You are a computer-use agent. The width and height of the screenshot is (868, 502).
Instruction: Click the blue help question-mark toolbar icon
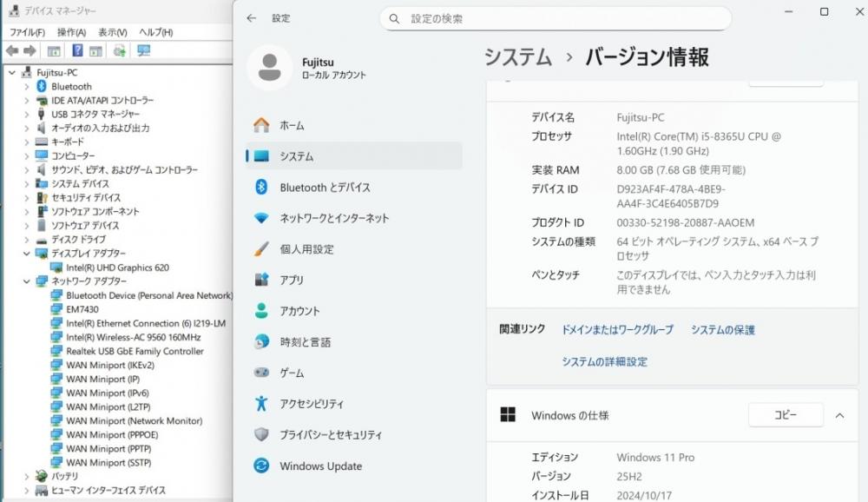(77, 50)
